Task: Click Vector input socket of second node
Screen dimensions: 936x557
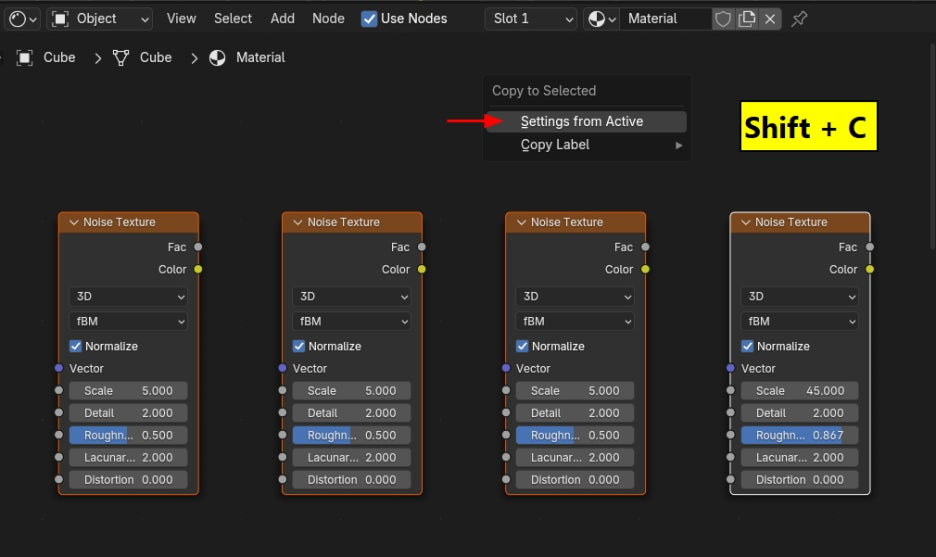Action: pyautogui.click(x=282, y=368)
